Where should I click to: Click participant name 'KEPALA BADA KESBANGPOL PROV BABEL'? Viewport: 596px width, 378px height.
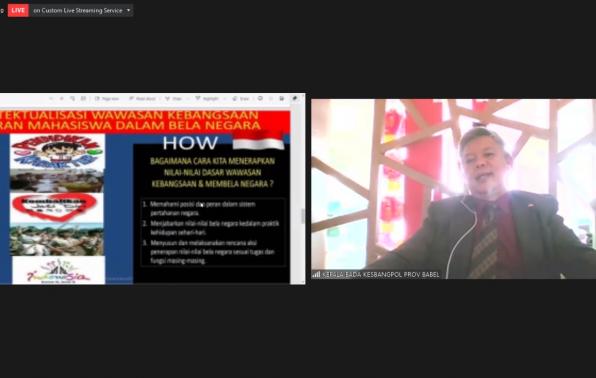tap(381, 275)
